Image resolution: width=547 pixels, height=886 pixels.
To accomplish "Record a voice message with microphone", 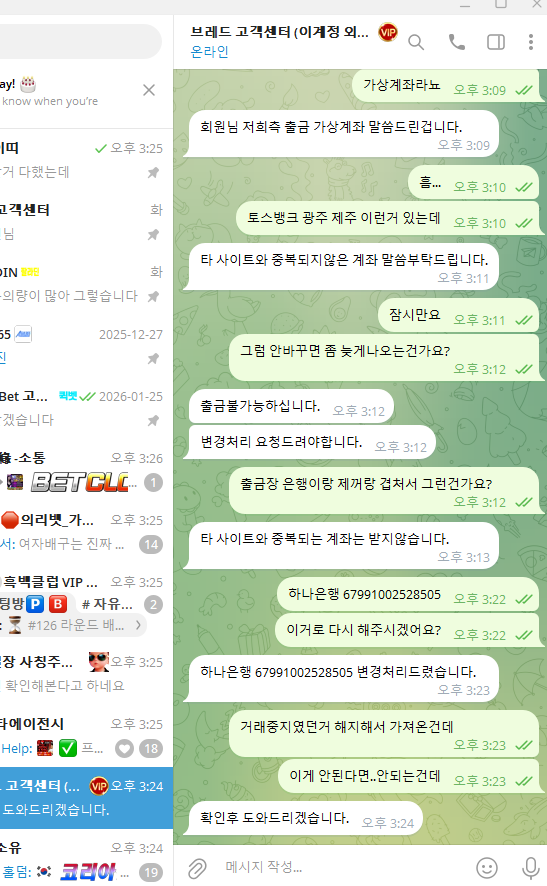I will tap(531, 868).
